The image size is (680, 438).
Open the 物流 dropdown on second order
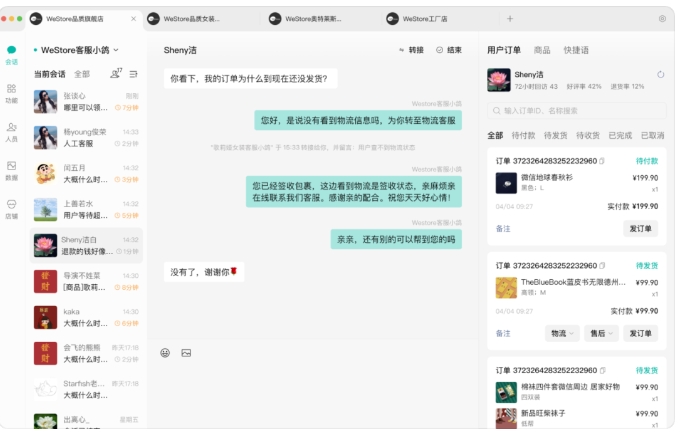tap(562, 333)
